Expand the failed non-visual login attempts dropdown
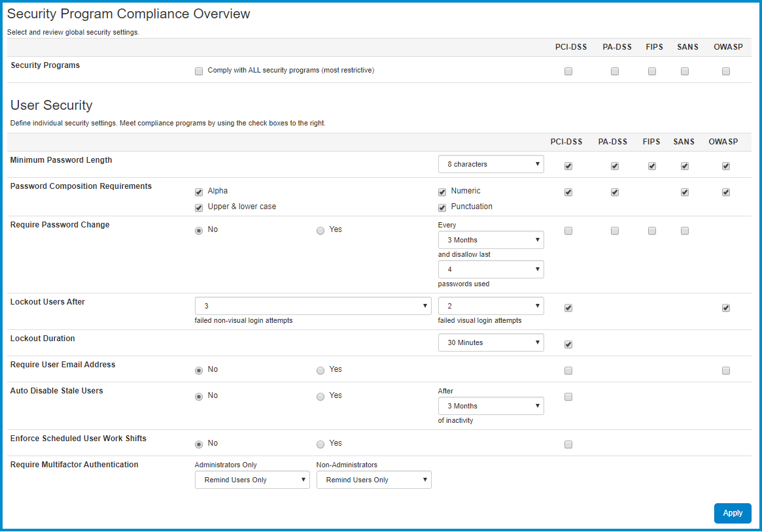 coord(313,306)
